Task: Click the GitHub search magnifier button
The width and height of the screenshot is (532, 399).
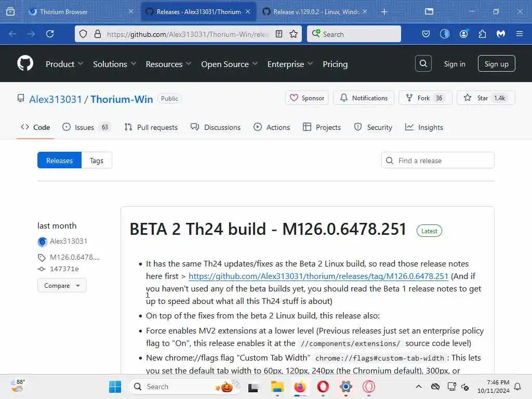Action: [x=423, y=63]
